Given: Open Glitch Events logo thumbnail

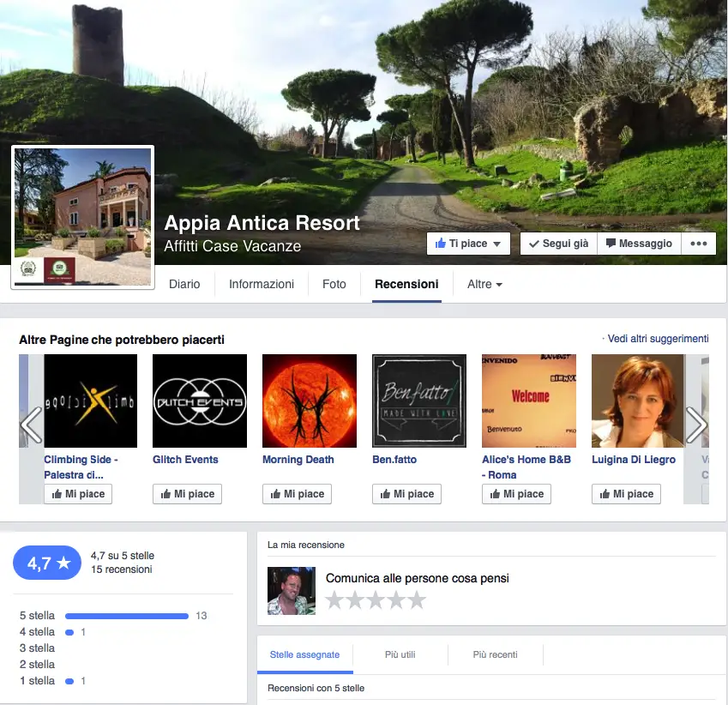Looking at the screenshot, I should [x=200, y=401].
